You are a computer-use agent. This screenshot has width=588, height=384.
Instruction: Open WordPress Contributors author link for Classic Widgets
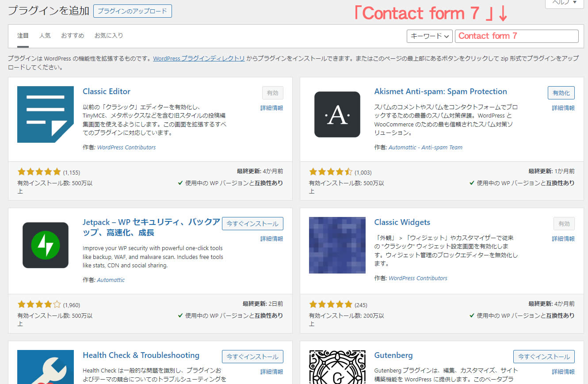click(x=418, y=278)
